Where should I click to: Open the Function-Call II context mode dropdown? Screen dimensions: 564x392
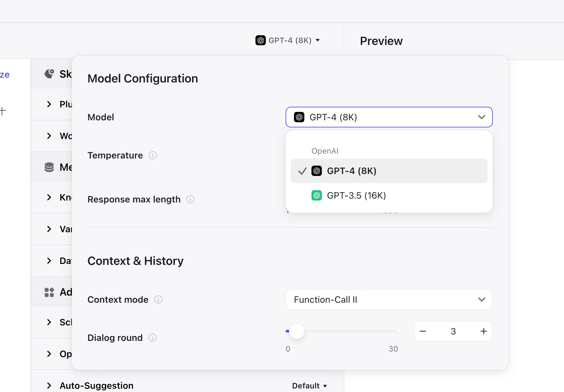click(x=389, y=299)
